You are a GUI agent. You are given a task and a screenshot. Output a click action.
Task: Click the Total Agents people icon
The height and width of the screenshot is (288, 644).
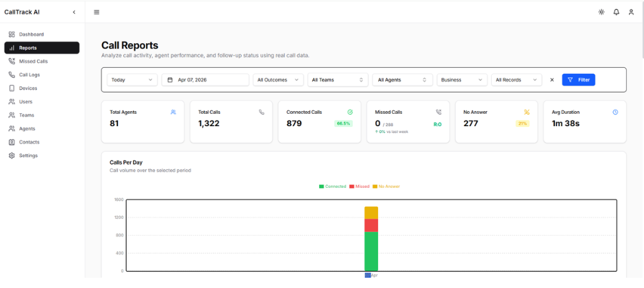[173, 112]
